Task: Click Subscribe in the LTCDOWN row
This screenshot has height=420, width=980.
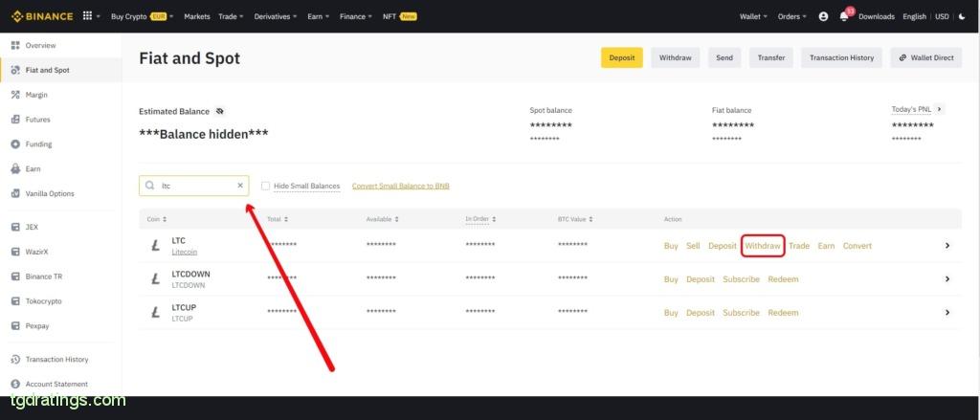Action: pos(742,279)
